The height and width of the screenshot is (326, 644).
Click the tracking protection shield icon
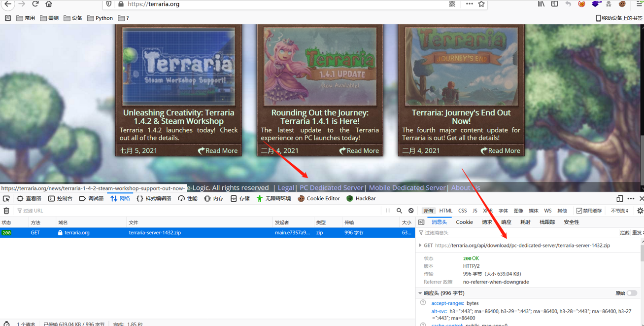tap(109, 4)
